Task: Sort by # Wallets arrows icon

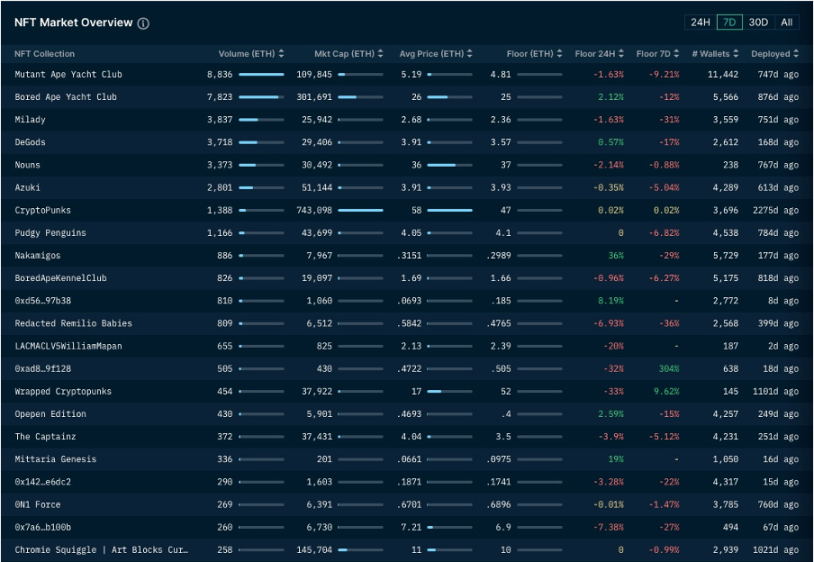Action: [x=736, y=53]
